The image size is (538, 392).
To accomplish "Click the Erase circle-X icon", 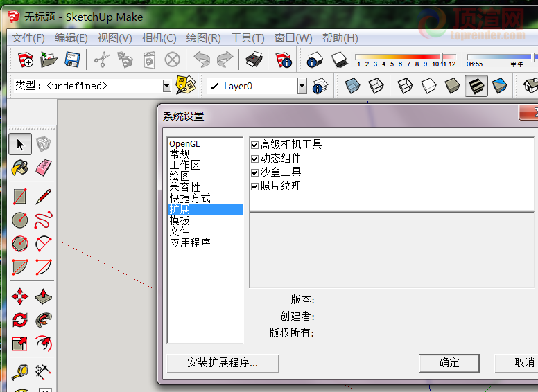I will 172,60.
